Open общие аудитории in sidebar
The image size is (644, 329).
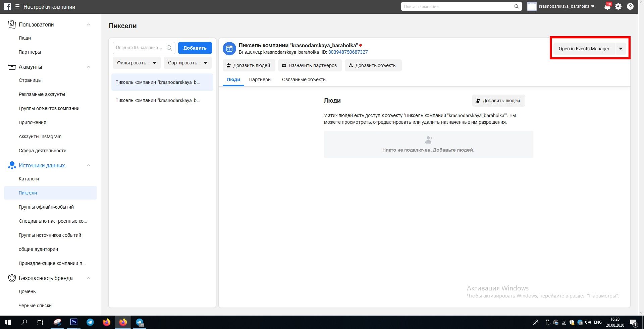pyautogui.click(x=39, y=249)
